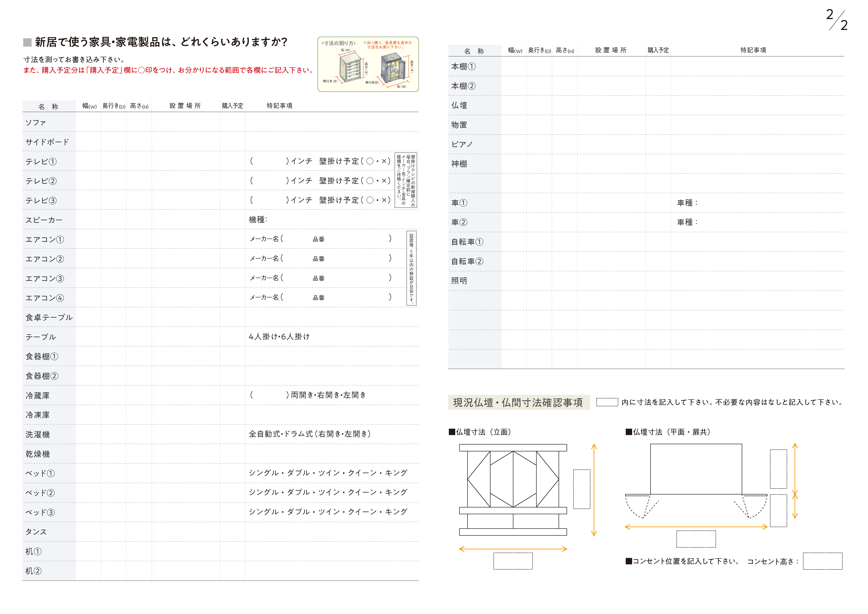Screen dimensions: 868x614
Task: Click the 本棚① row label
Action: coord(463,66)
